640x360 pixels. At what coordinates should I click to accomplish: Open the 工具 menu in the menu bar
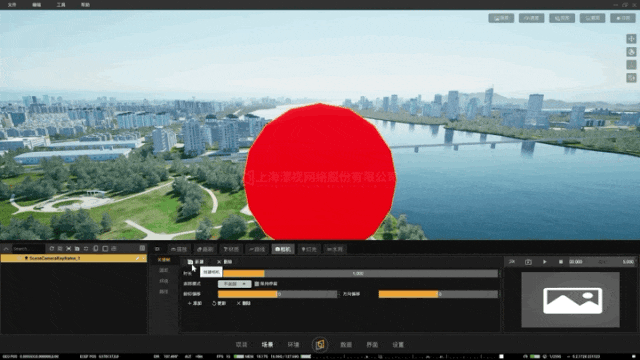click(61, 5)
